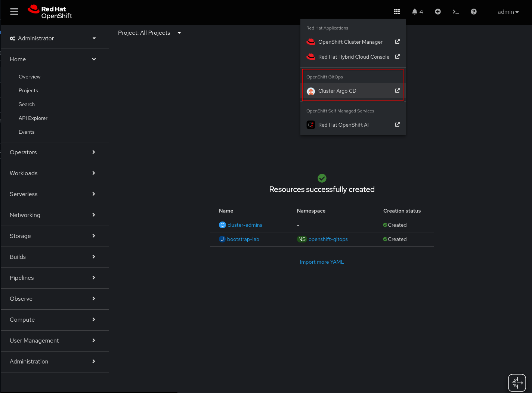The width and height of the screenshot is (532, 393).
Task: Click the Red Hat OpenShift logo
Action: (50, 12)
